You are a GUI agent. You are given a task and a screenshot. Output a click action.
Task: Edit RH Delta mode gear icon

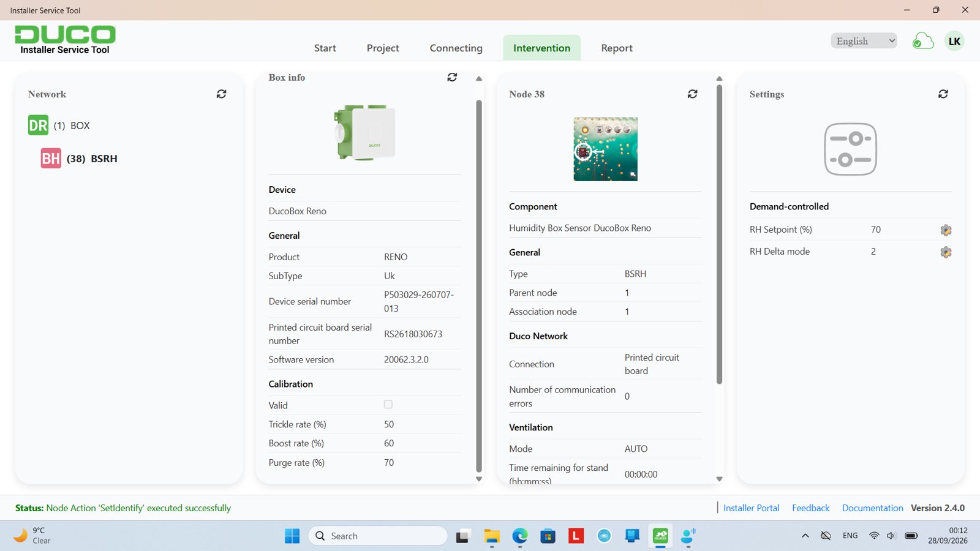tap(946, 252)
